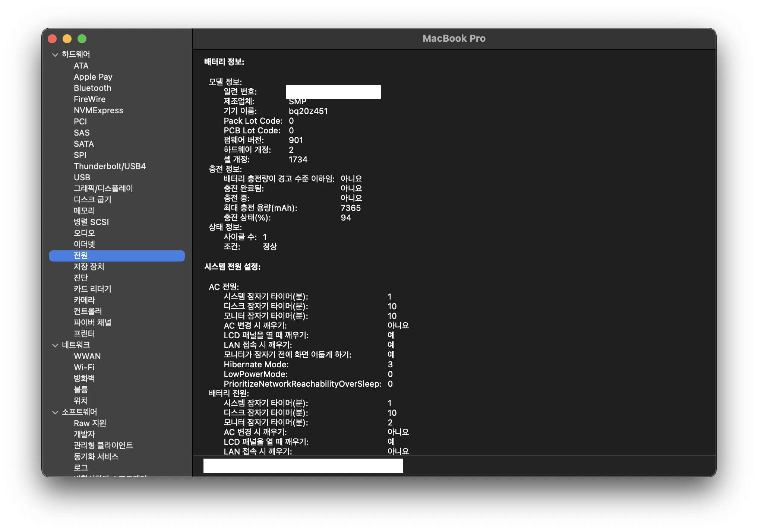Click the AC 전원 subsection label
The image size is (758, 532).
coord(224,287)
